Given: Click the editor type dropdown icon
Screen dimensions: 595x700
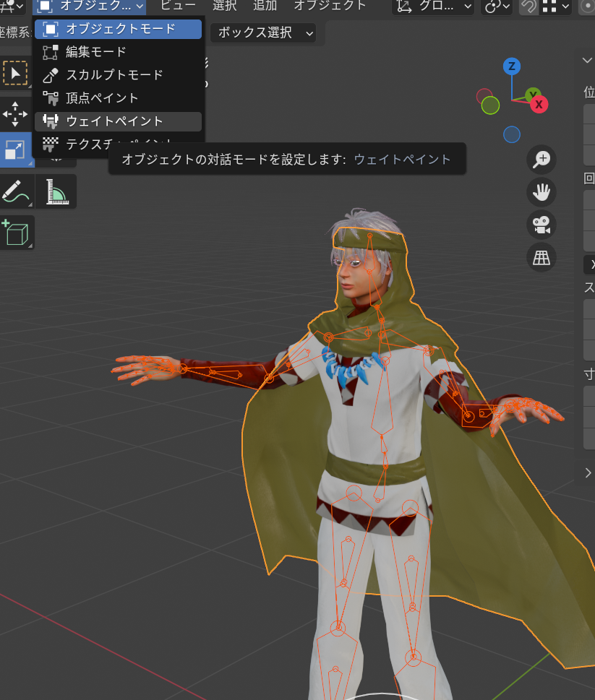Looking at the screenshot, I should coord(12,7).
